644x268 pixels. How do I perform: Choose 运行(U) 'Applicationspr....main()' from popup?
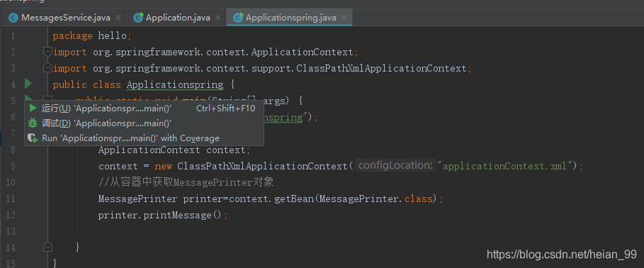click(x=144, y=108)
